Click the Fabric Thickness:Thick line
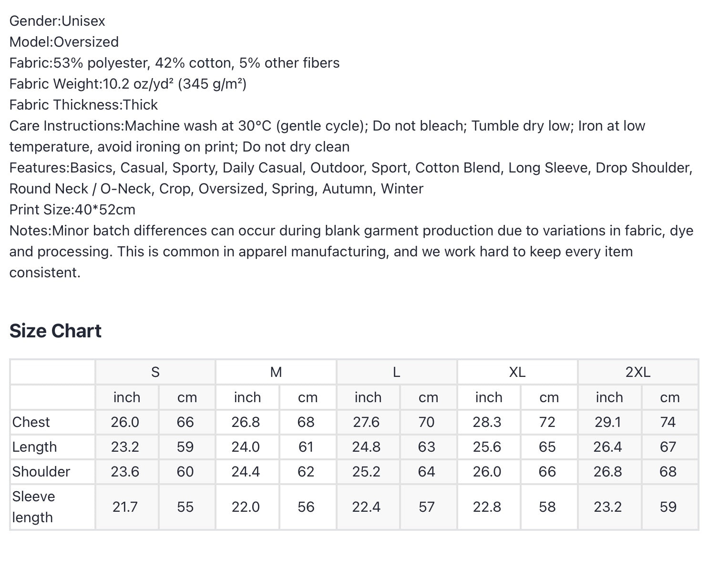 [83, 105]
